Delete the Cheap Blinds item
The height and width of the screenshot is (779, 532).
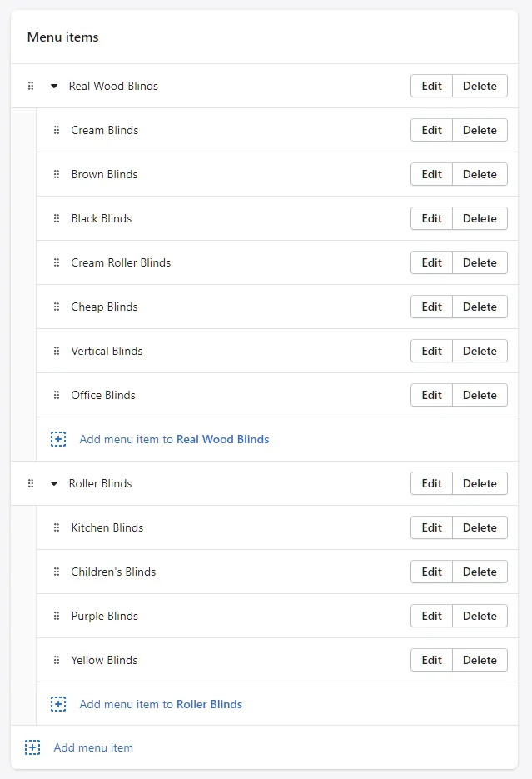(480, 307)
